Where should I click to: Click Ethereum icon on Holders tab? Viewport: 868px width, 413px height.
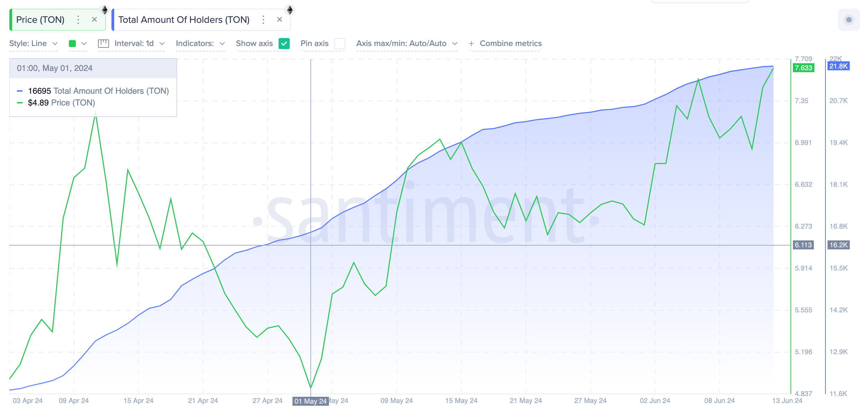(290, 10)
